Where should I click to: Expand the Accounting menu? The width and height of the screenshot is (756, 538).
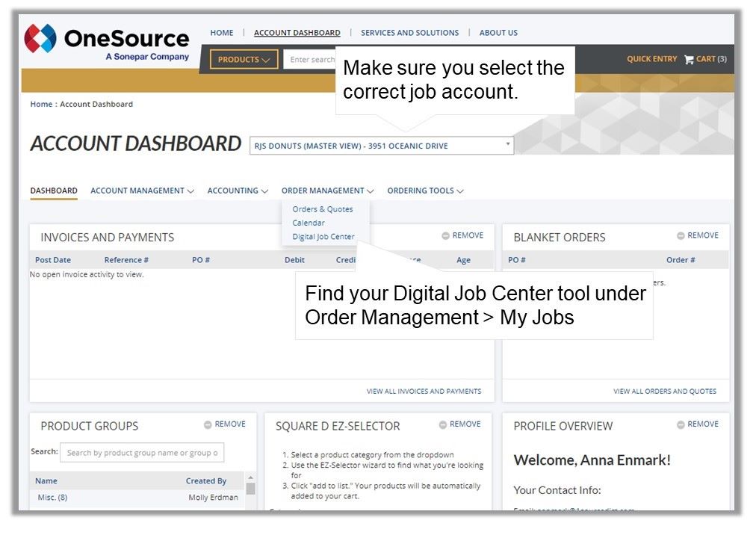[238, 191]
